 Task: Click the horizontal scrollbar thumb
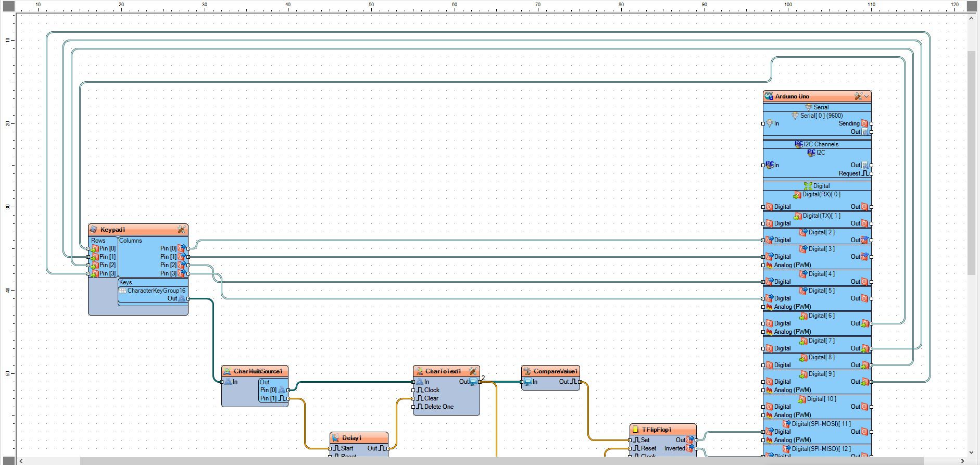pyautogui.click(x=501, y=461)
